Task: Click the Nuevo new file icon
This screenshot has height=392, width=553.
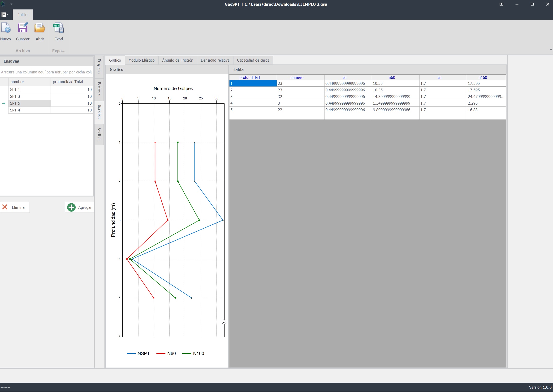Action: point(6,28)
